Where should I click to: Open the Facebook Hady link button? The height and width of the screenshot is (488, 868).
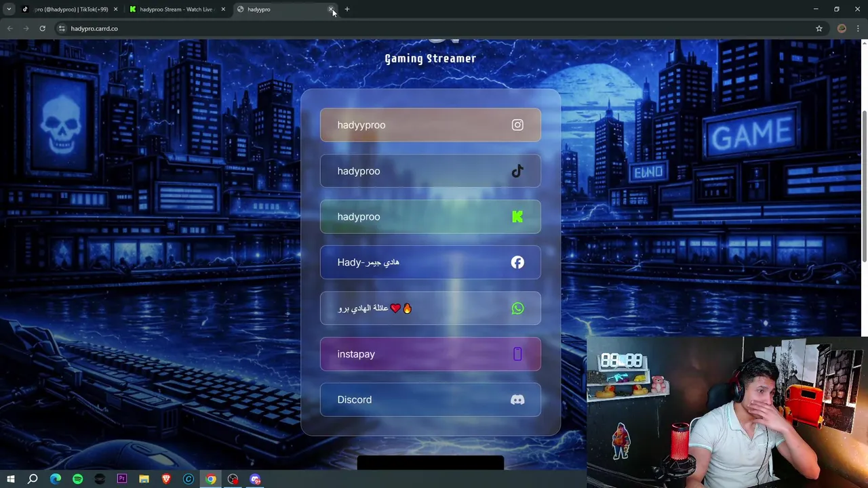point(431,262)
